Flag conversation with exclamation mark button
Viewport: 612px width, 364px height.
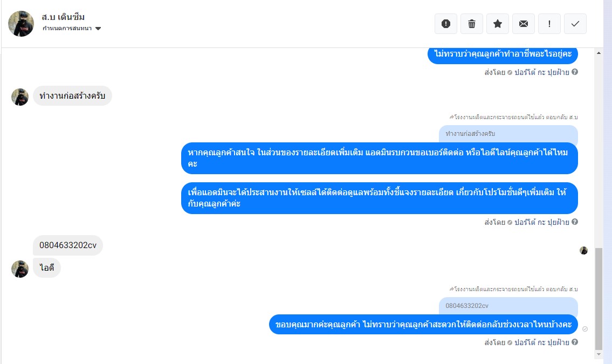click(x=549, y=24)
